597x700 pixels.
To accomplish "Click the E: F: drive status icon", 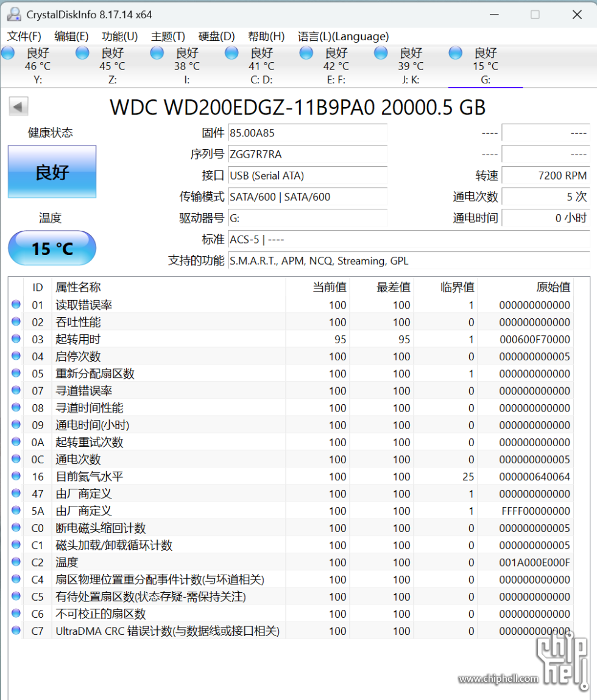I will pyautogui.click(x=306, y=53).
